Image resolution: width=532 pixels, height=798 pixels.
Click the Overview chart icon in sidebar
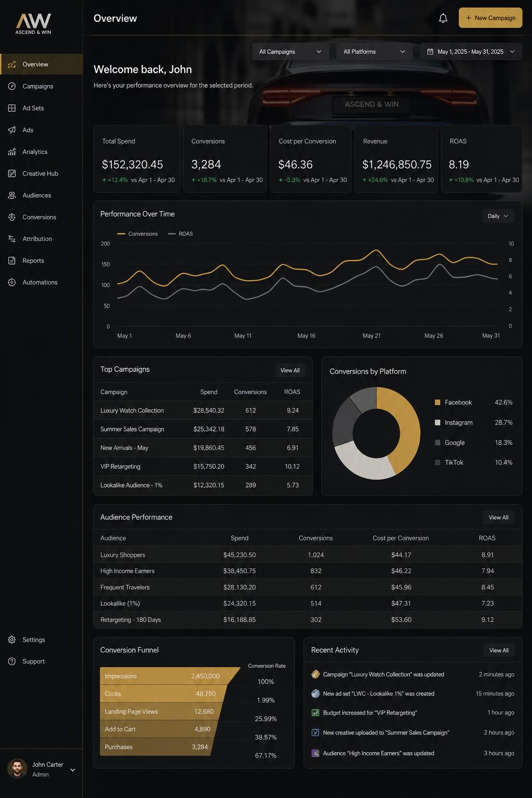12,64
